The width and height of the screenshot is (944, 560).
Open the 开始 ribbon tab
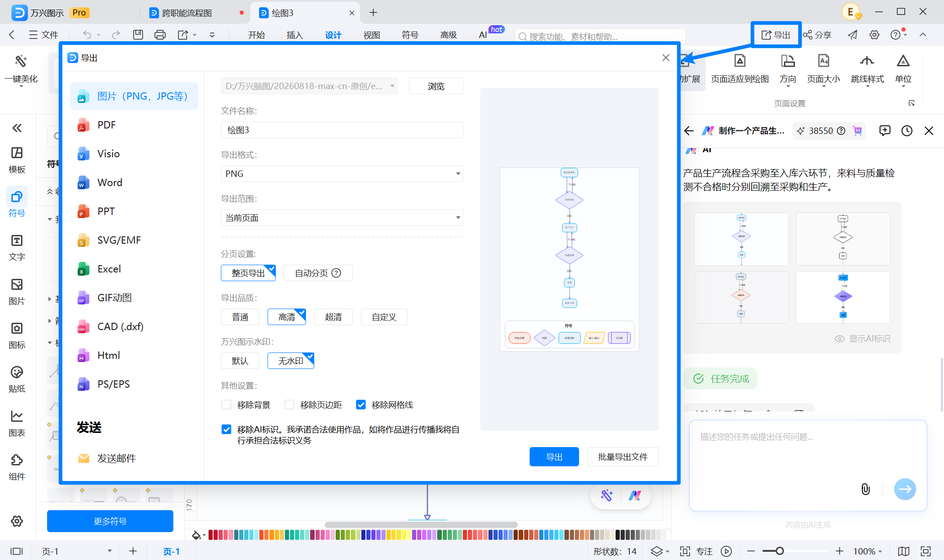257,35
